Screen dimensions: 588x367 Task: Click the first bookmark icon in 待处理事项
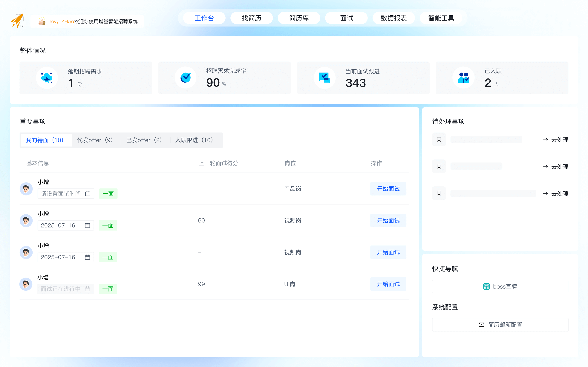click(439, 140)
